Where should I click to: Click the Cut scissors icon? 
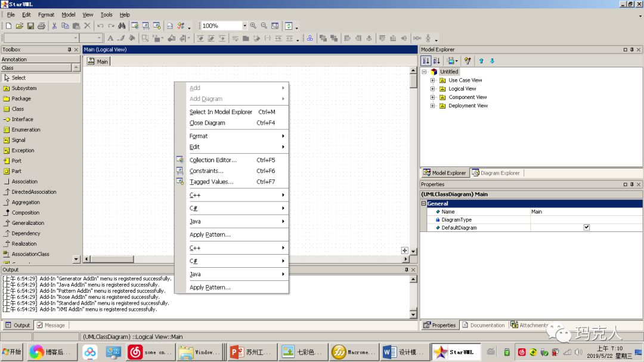coord(54,26)
